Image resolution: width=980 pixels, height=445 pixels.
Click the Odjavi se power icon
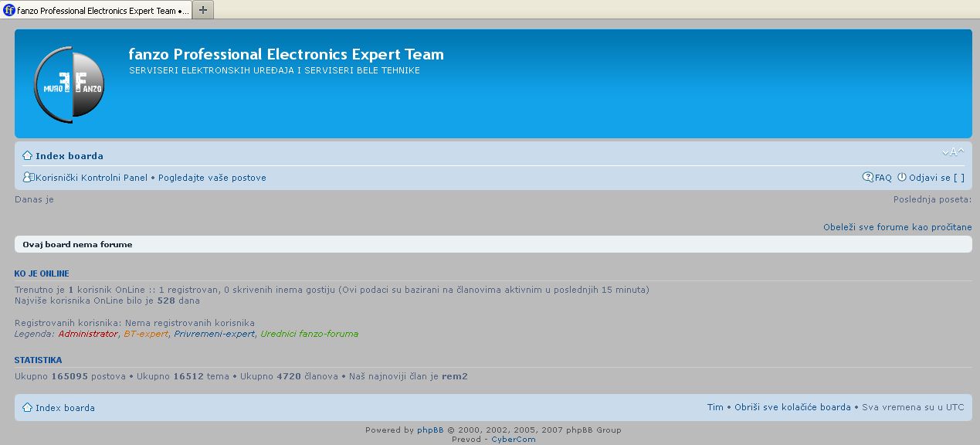[x=901, y=178]
